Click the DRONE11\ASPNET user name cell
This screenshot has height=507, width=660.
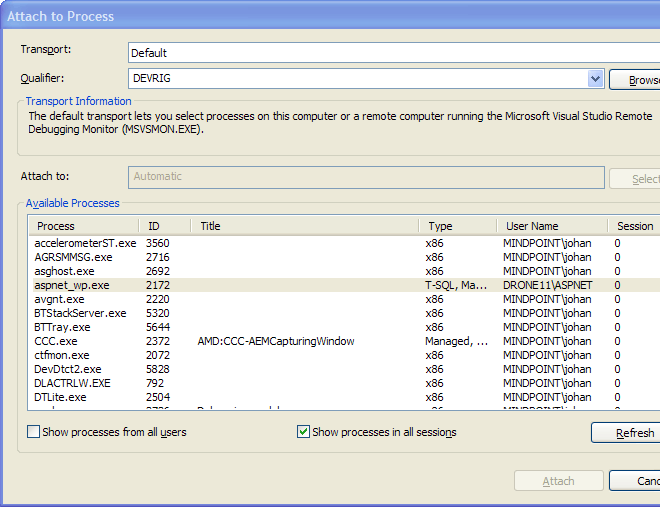pyautogui.click(x=547, y=285)
